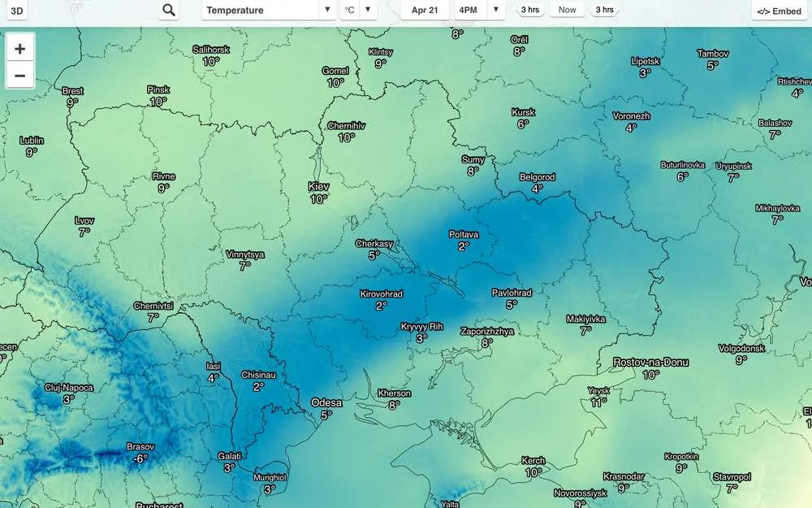
Task: Click the Lipetsk label
Action: (x=646, y=61)
